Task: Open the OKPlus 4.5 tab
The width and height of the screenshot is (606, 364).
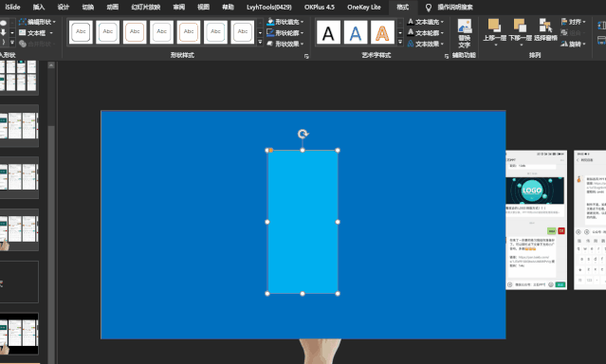Action: 320,7
